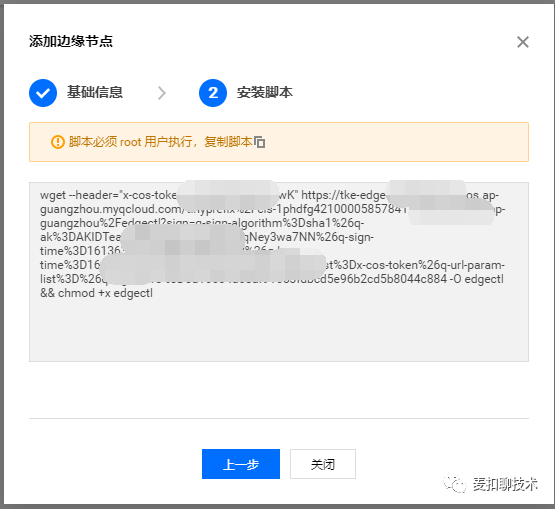
Task: Click inside the wget script text box
Action: click(279, 272)
